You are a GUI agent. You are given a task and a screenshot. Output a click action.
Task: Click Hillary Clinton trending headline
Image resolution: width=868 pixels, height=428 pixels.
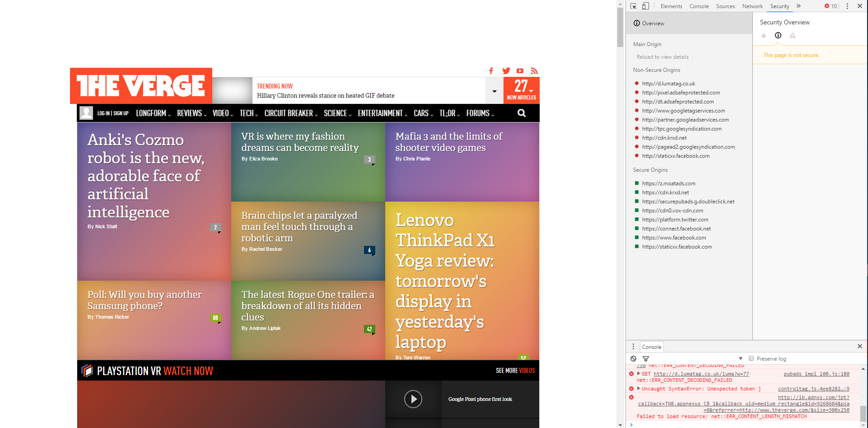point(326,95)
